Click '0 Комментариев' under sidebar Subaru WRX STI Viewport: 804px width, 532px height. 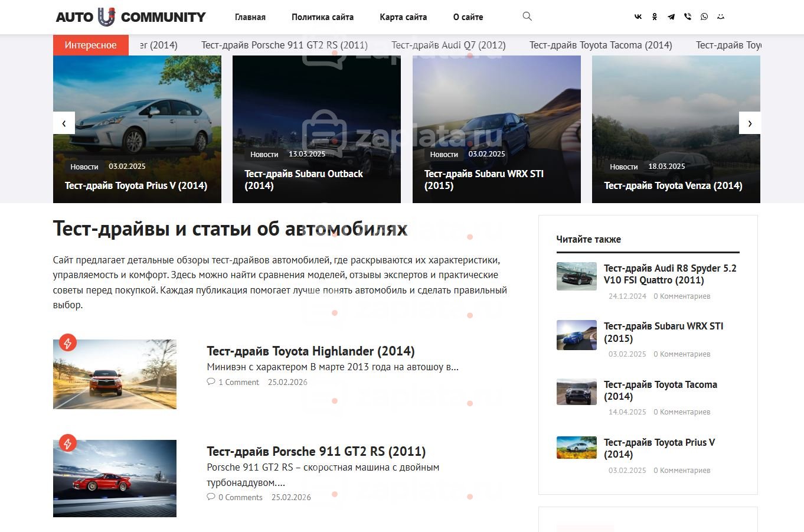pyautogui.click(x=682, y=354)
